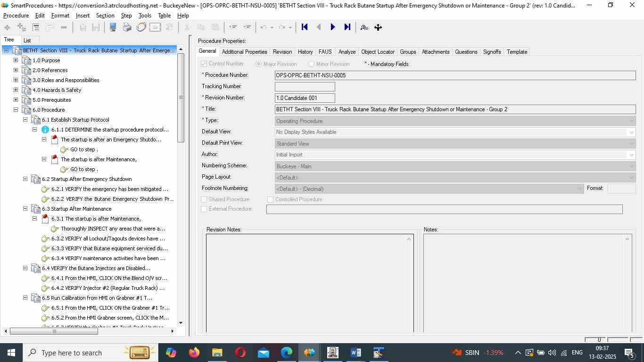Image resolution: width=644 pixels, height=362 pixels.
Task: Click the Windows Start button
Action: 11,353
